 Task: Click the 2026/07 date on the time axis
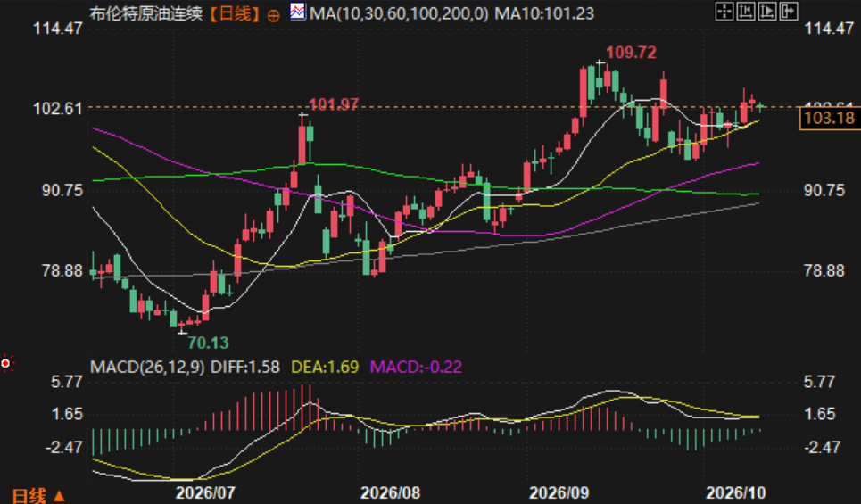click(205, 492)
